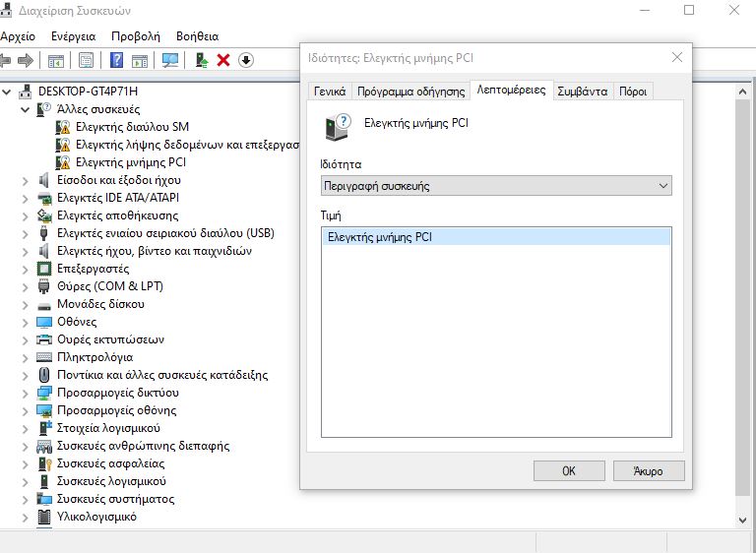Click the Άκυρο button
This screenshot has height=553, width=756.
pos(649,470)
